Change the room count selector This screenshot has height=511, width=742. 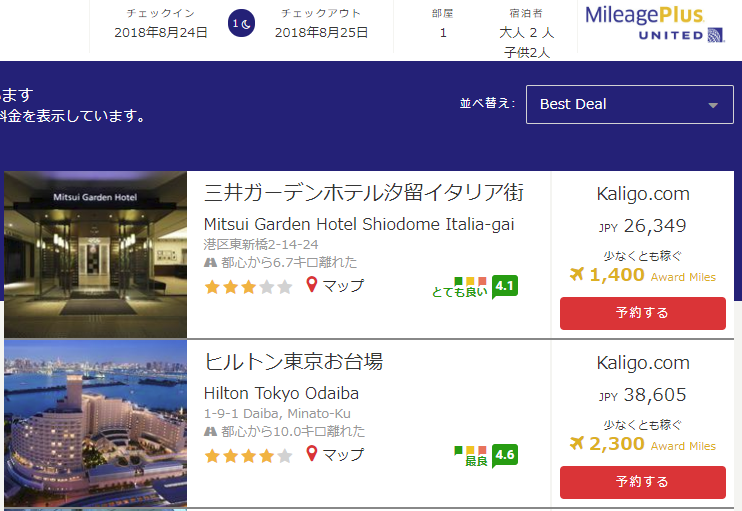443,32
